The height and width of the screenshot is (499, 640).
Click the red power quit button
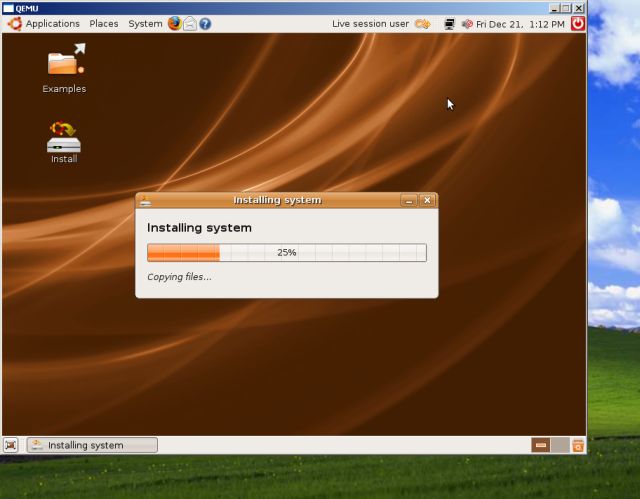click(x=578, y=24)
